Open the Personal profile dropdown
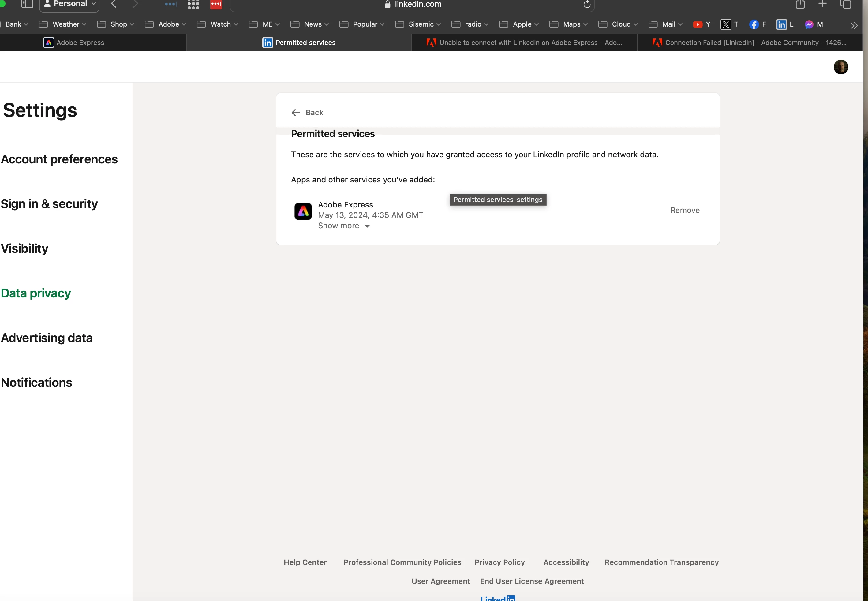 pyautogui.click(x=69, y=4)
